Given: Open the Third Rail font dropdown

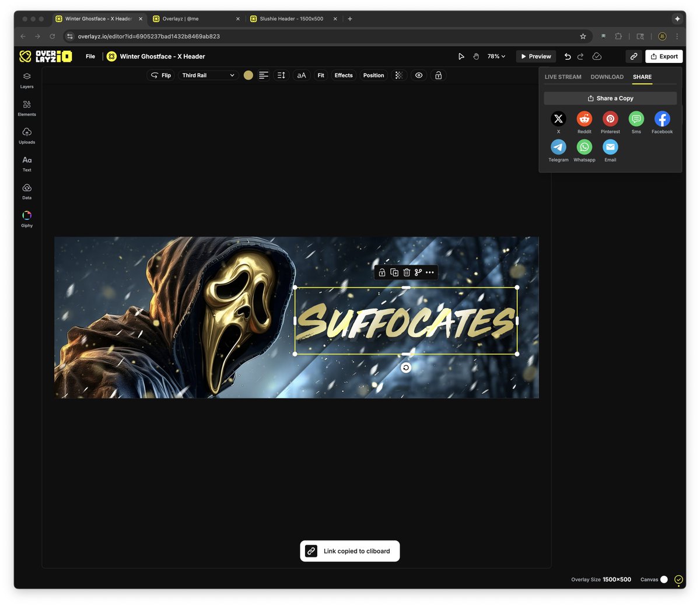Looking at the screenshot, I should (208, 75).
